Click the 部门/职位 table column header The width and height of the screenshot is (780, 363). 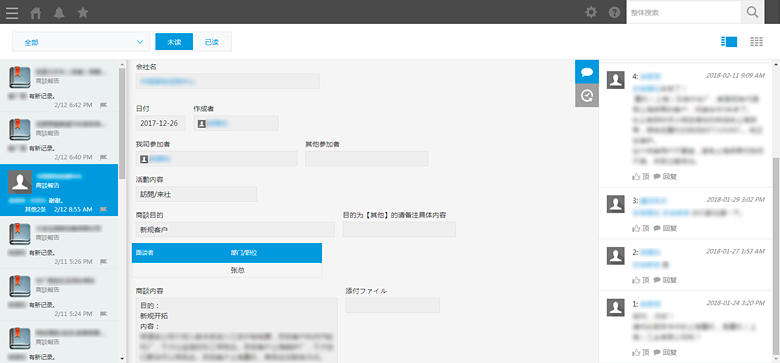[274, 253]
